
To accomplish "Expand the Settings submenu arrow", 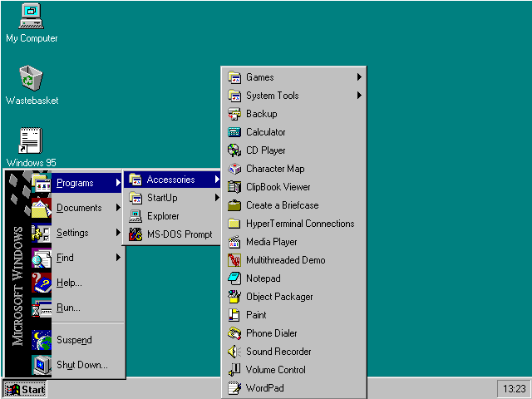I will click(118, 233).
